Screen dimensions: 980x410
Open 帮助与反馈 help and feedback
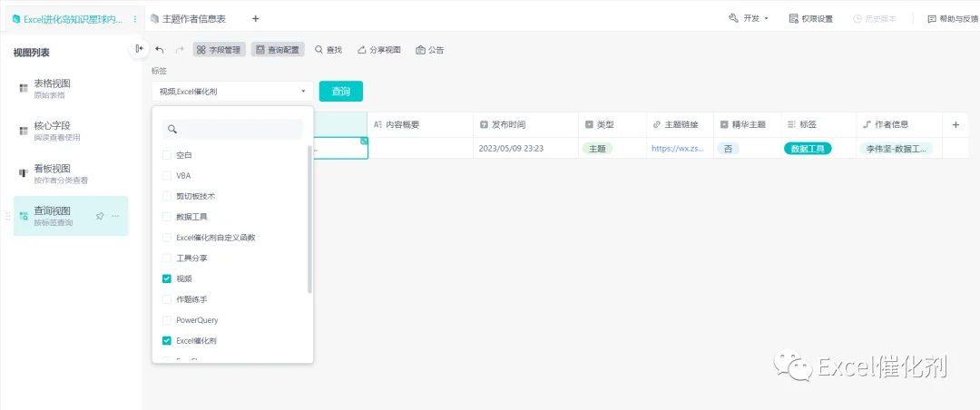pyautogui.click(x=953, y=19)
